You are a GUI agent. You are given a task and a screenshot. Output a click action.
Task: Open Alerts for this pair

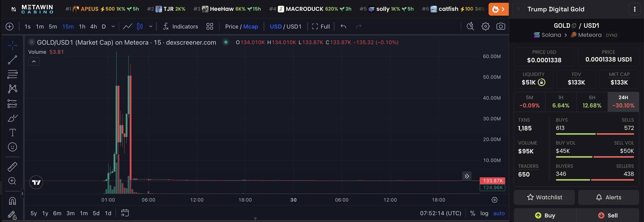tap(609, 197)
